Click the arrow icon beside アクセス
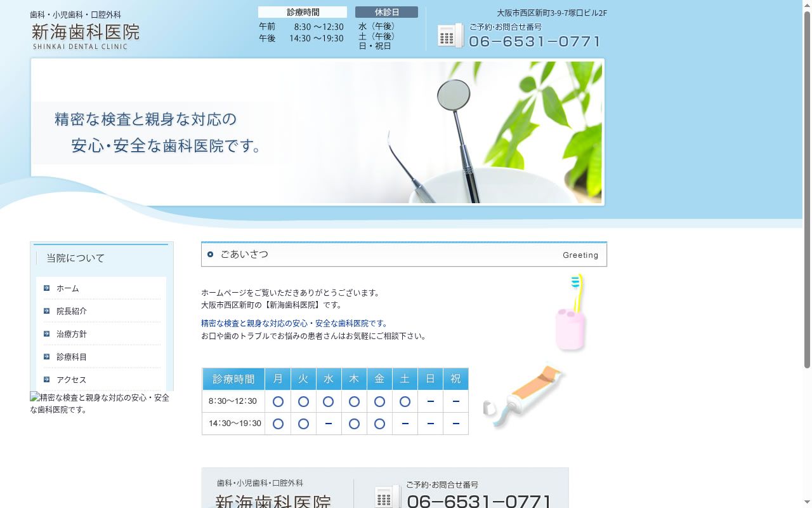The width and height of the screenshot is (812, 508). tap(47, 379)
